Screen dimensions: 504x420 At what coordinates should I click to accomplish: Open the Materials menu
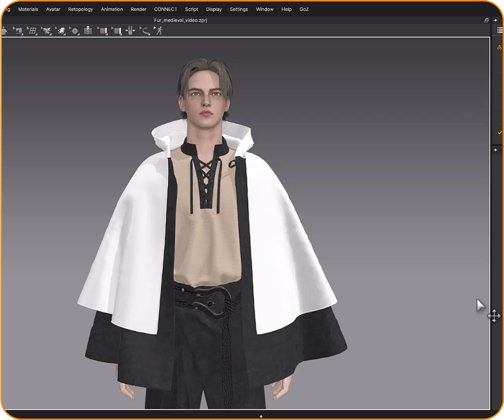[28, 9]
